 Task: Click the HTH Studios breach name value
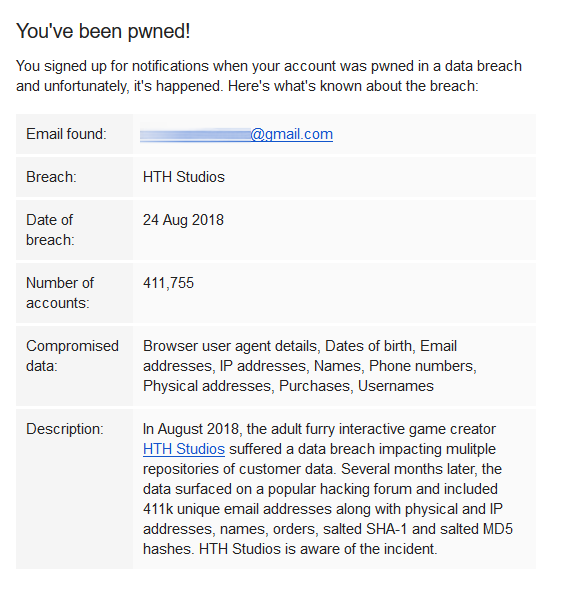[x=184, y=177]
